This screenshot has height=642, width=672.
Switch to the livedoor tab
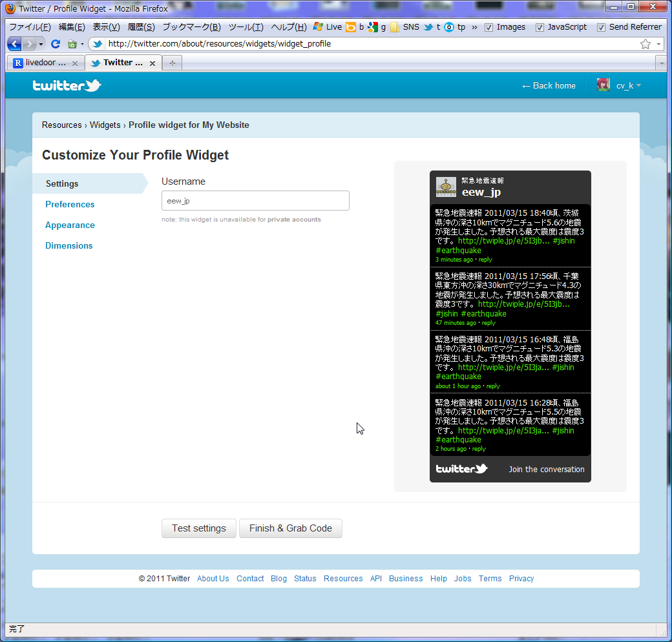45,63
